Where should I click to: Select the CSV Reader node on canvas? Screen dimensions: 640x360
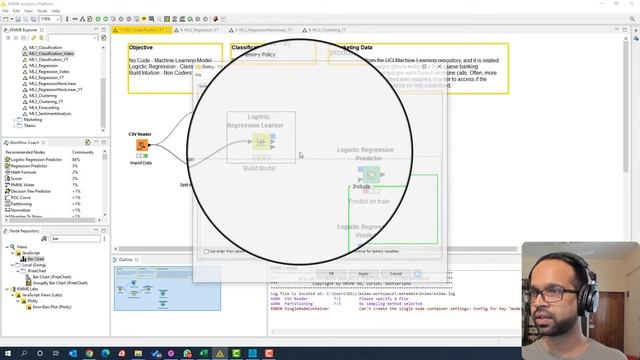(x=142, y=145)
